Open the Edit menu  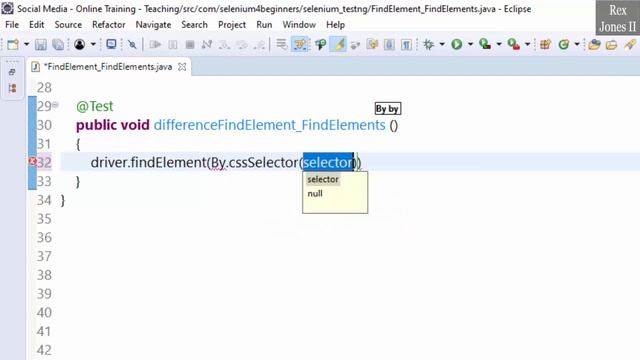[x=36, y=24]
